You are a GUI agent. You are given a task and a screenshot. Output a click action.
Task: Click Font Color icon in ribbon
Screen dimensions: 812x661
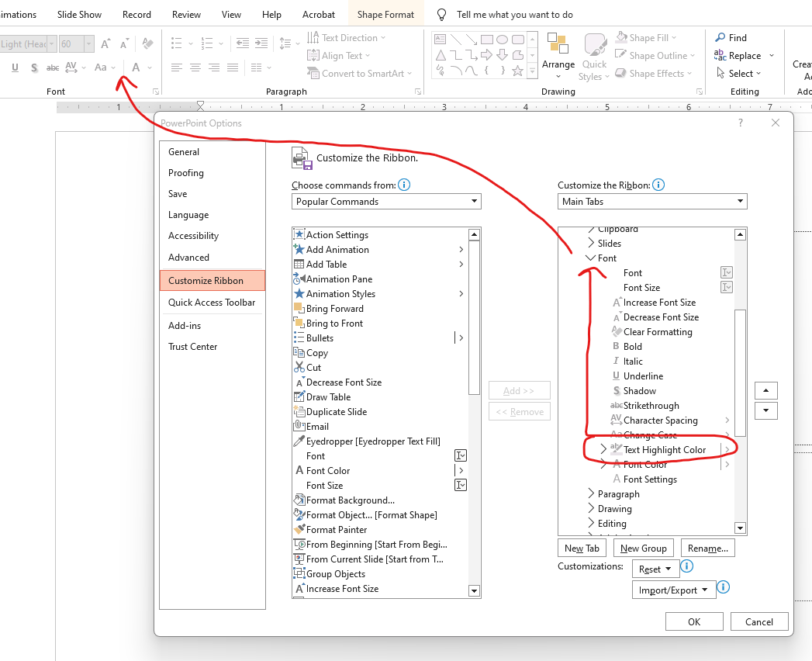click(x=136, y=67)
